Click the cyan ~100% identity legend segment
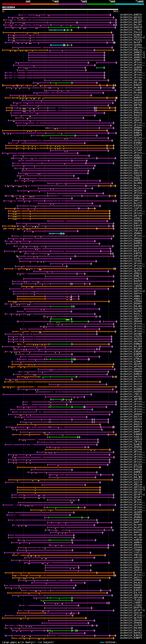The image size is (146, 644). [x=130, y=4]
